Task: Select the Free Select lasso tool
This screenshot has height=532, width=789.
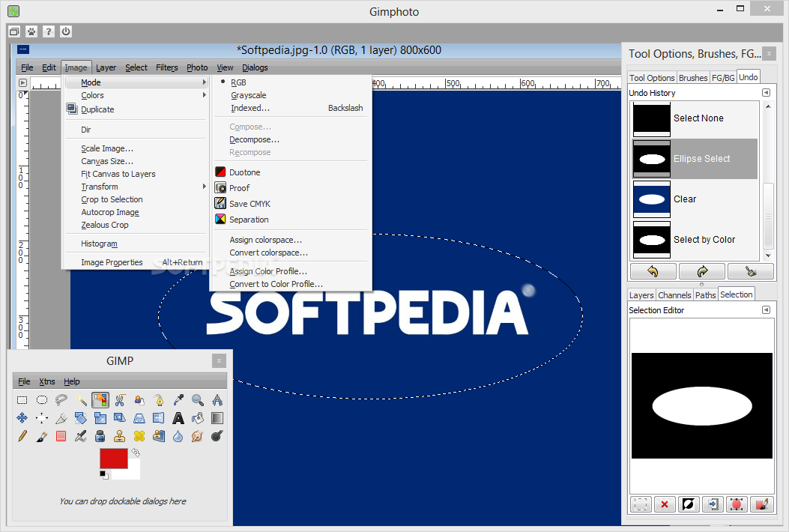Action: tap(61, 400)
